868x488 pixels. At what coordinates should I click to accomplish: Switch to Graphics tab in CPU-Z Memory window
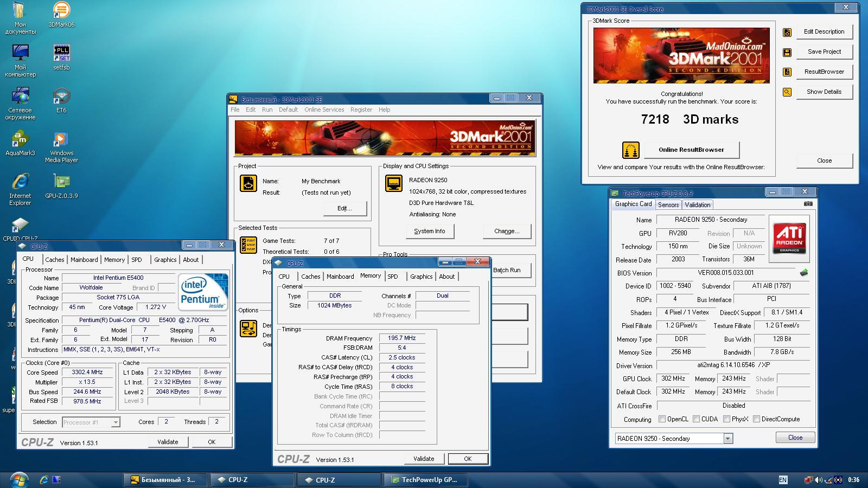421,277
